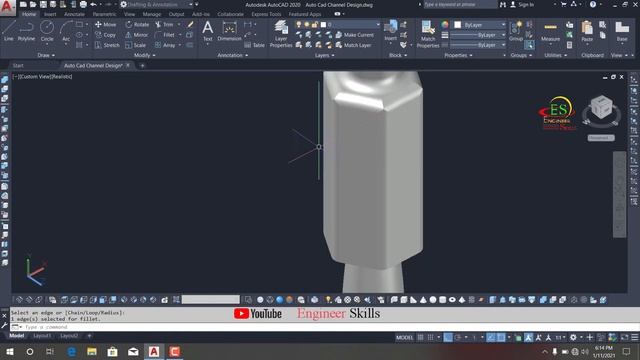The height and width of the screenshot is (360, 640).
Task: Expand the Modify panel
Action: [144, 55]
